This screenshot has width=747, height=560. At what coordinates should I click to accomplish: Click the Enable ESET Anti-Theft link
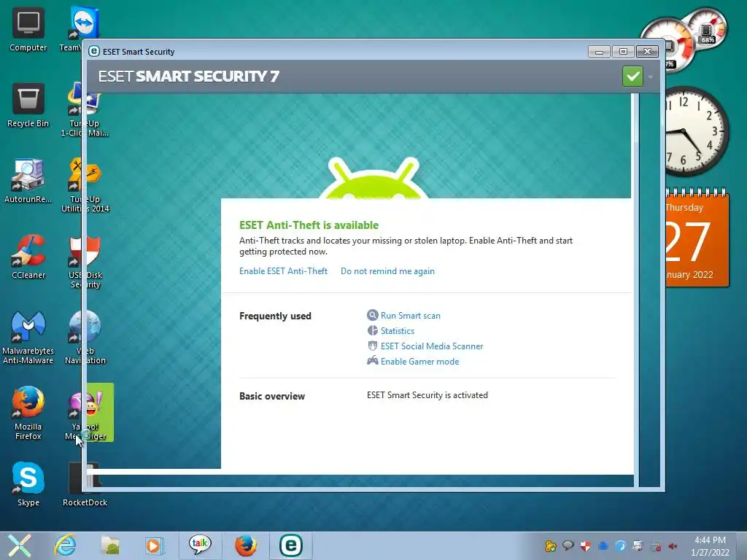284,271
